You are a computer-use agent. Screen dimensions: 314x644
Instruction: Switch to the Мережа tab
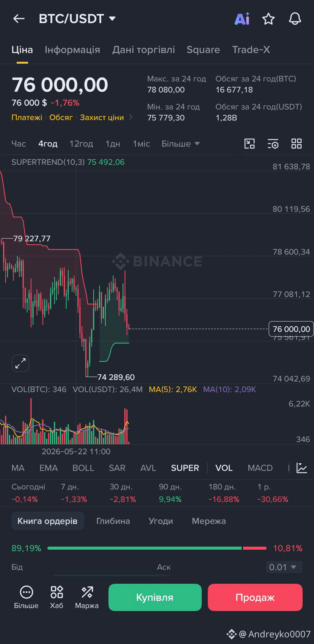click(209, 521)
